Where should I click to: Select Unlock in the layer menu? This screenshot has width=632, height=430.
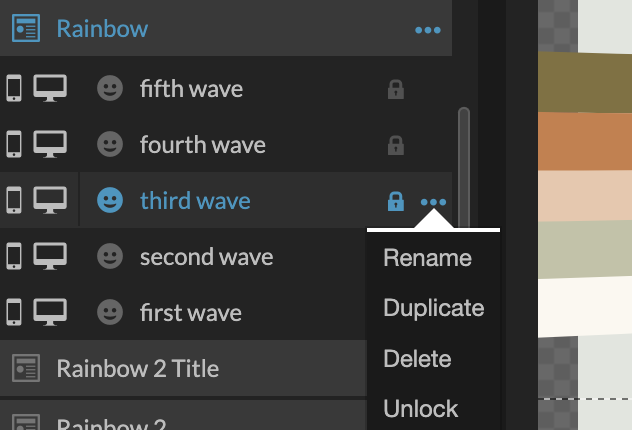(420, 409)
